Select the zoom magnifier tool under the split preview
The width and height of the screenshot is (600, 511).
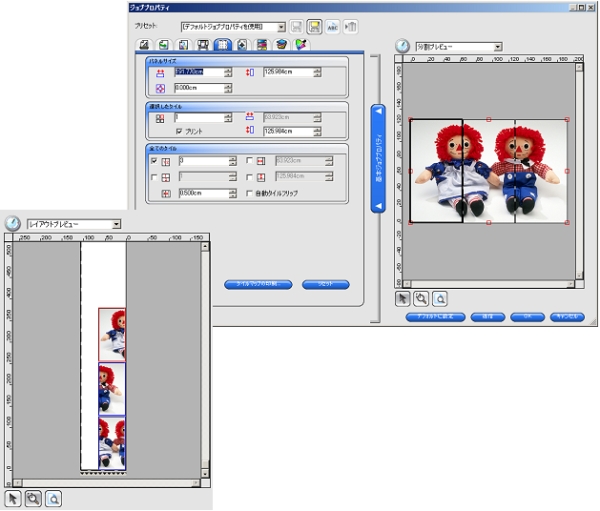[x=421, y=299]
